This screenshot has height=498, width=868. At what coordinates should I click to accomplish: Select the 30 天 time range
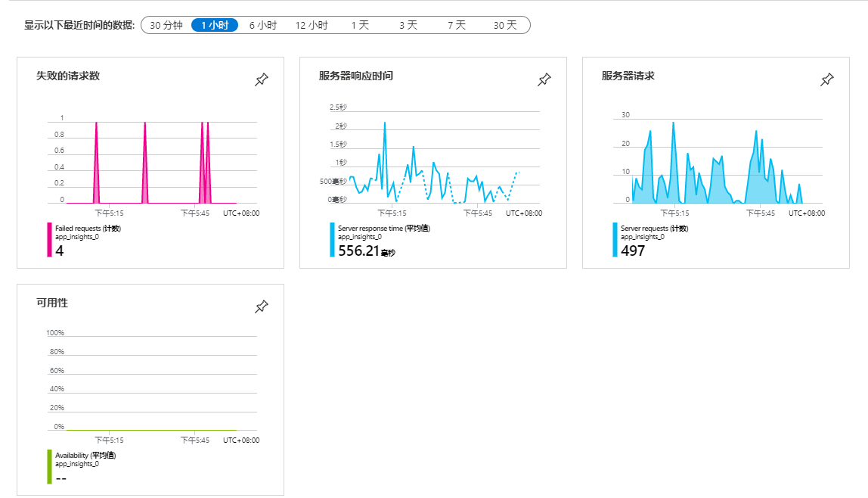[x=505, y=26]
